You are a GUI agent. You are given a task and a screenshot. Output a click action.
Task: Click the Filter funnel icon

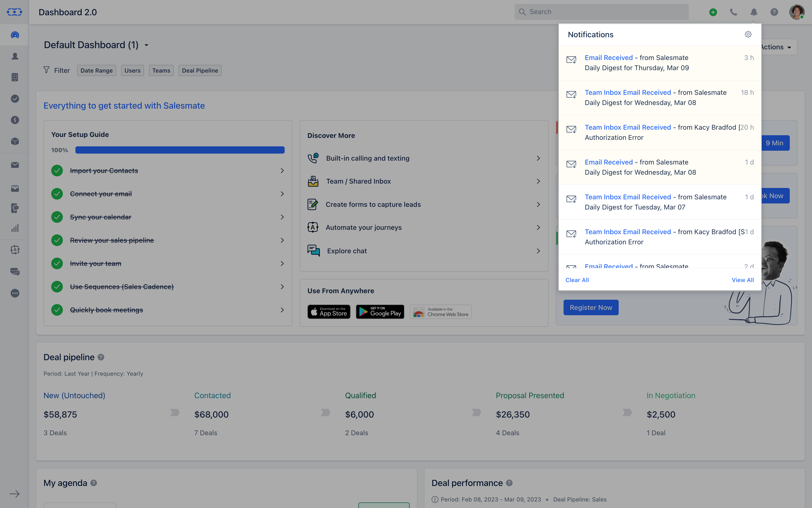point(47,70)
